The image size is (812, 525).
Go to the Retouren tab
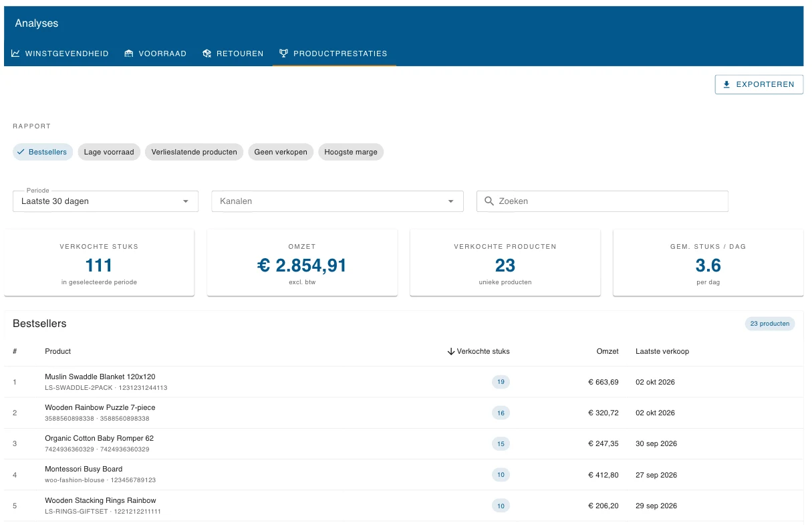click(x=233, y=54)
